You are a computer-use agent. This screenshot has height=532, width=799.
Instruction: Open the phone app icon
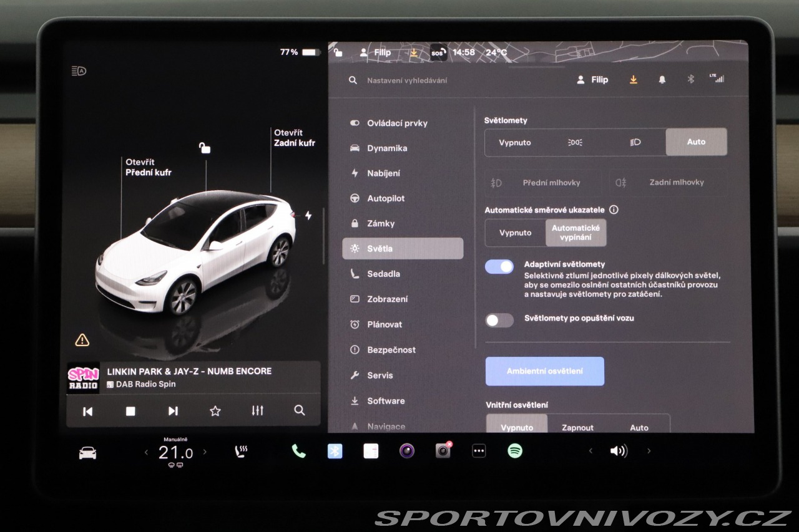coord(299,451)
